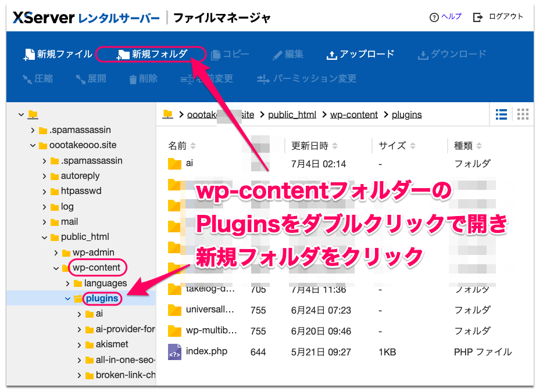543x392 pixels.
Task: Select the ai folder icon in file list
Action: (x=174, y=164)
